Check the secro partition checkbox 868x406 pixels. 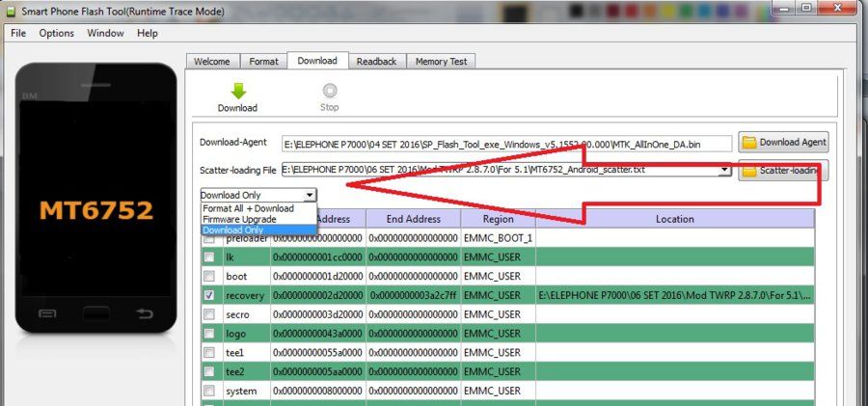(209, 314)
